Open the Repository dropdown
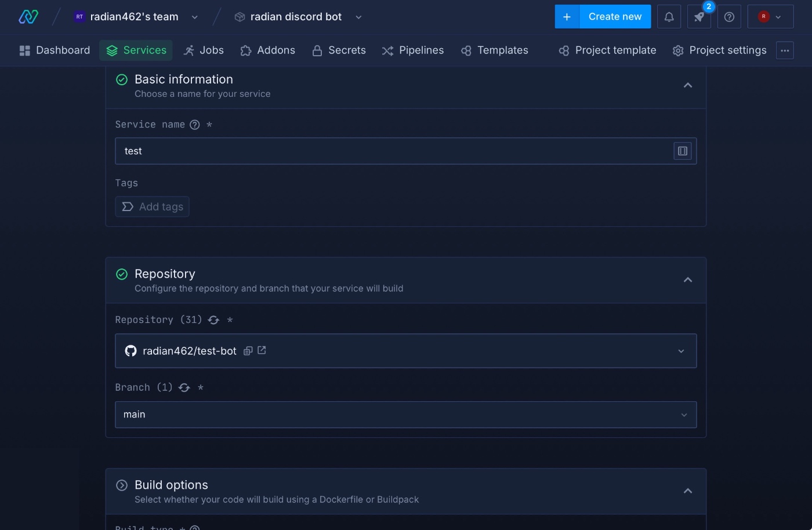 [406, 351]
